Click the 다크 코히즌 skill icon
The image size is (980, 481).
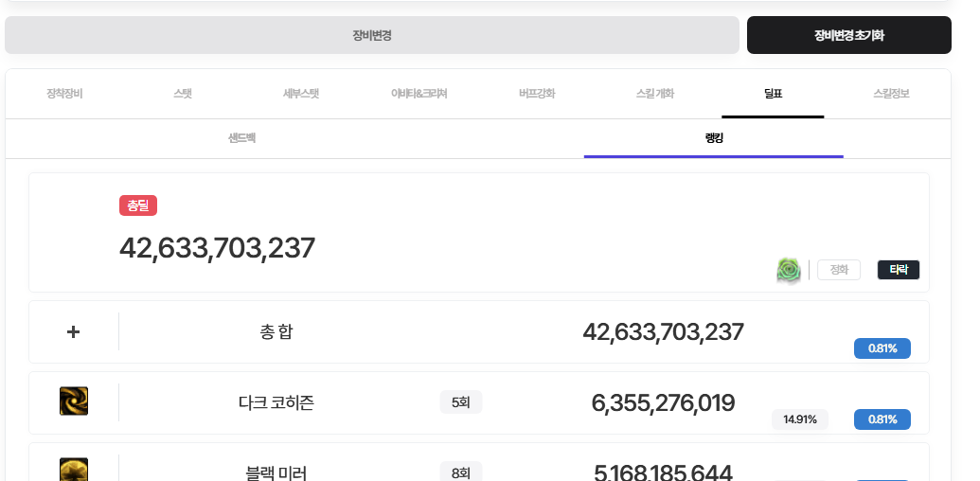(x=74, y=401)
